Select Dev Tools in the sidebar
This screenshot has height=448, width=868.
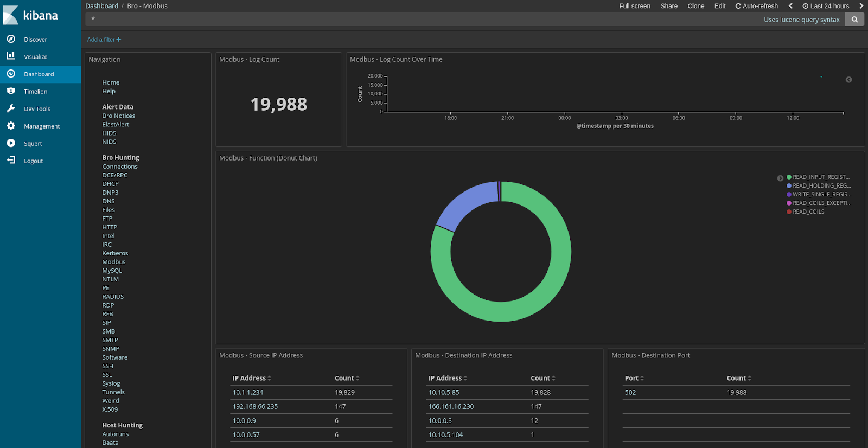pyautogui.click(x=37, y=109)
